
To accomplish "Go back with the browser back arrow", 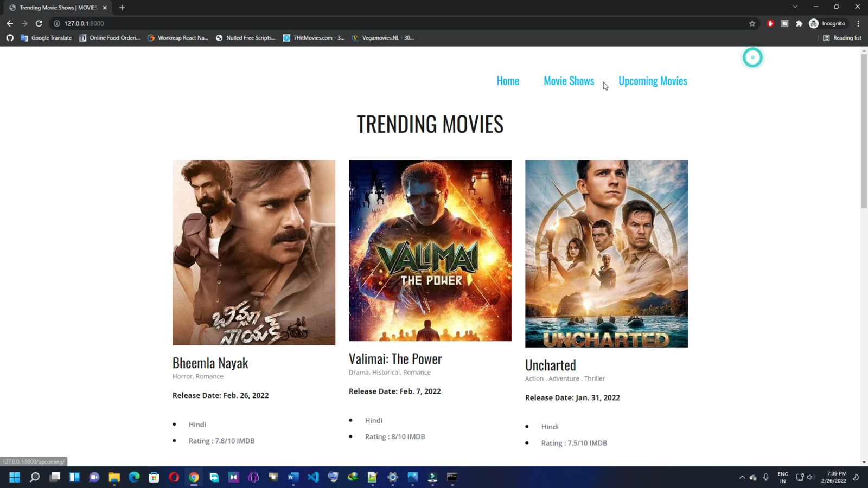I will point(10,23).
